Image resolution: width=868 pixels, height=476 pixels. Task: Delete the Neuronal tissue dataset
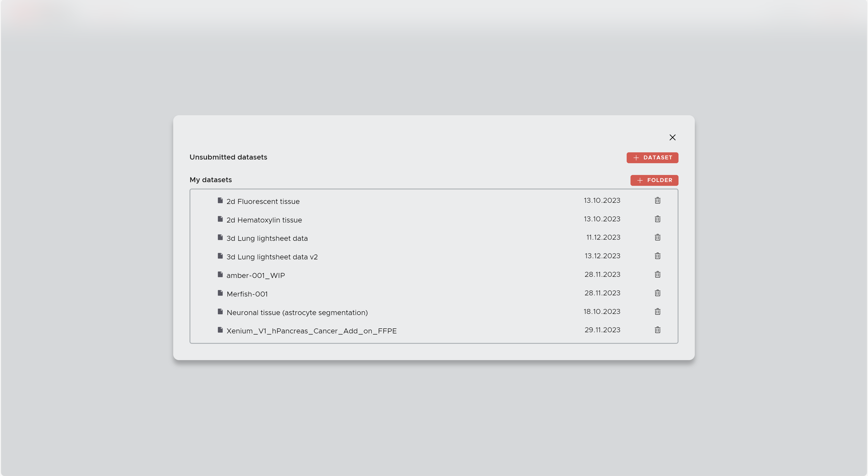click(657, 311)
